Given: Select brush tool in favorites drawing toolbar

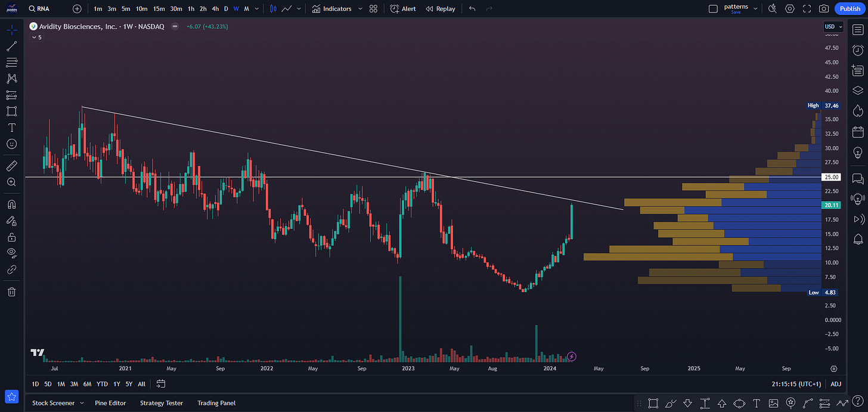Looking at the screenshot, I should click(x=670, y=403).
